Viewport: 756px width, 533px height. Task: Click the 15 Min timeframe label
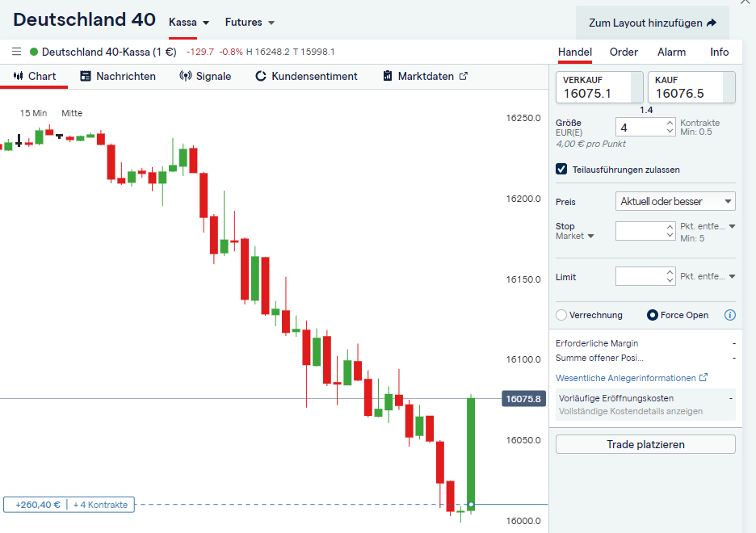click(x=33, y=113)
